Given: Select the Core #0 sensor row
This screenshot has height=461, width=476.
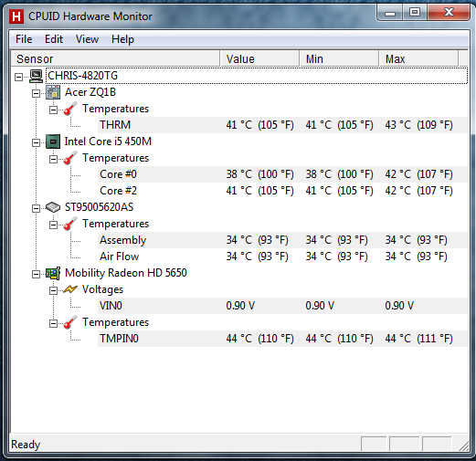Looking at the screenshot, I should coord(282,174).
